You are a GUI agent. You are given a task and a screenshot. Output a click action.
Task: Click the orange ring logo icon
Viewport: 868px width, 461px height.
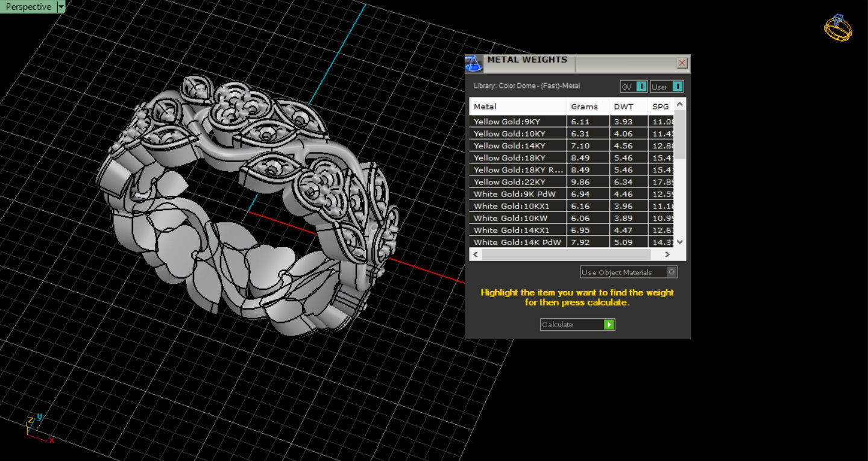838,27
